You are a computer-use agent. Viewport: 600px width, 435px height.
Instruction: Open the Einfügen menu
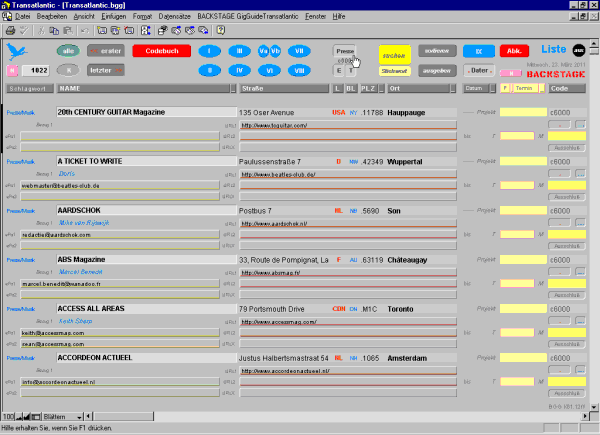pos(114,16)
